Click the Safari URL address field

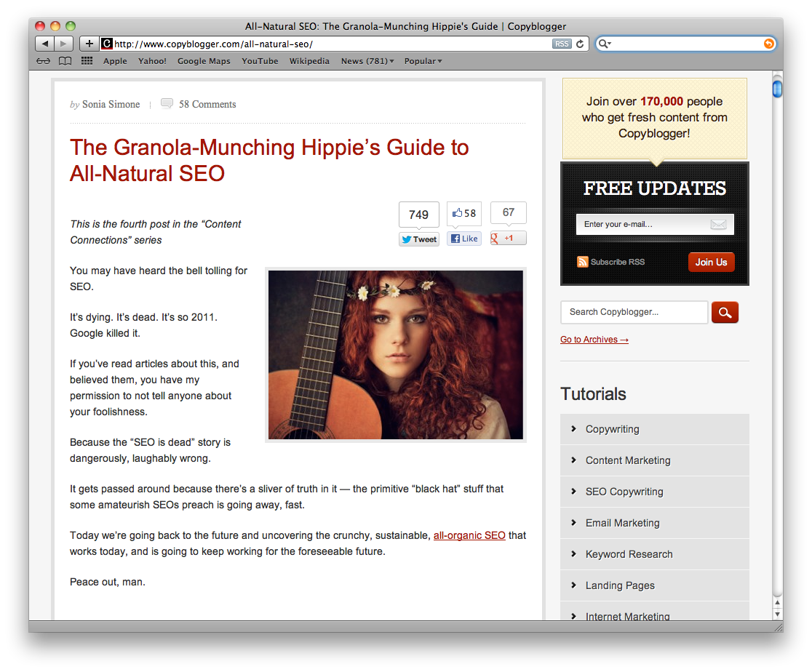coord(332,44)
